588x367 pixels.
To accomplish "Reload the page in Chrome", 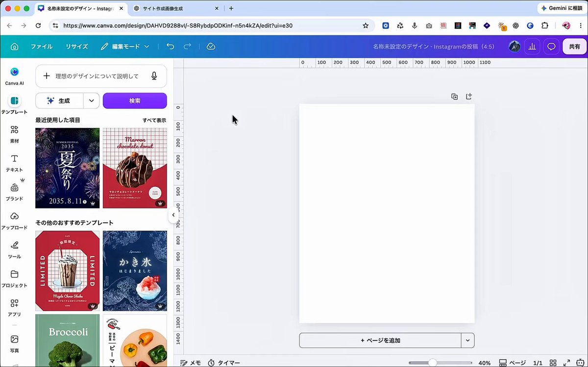I will tap(38, 26).
